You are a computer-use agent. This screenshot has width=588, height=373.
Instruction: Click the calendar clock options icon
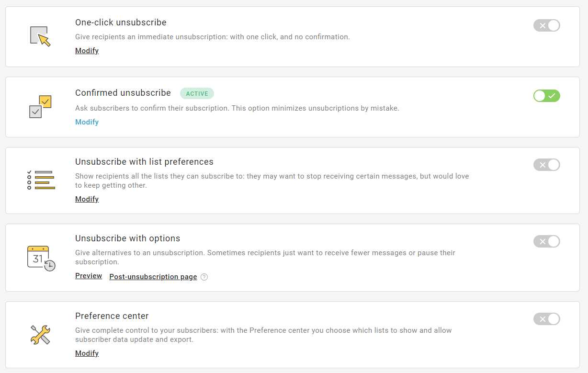(41, 258)
